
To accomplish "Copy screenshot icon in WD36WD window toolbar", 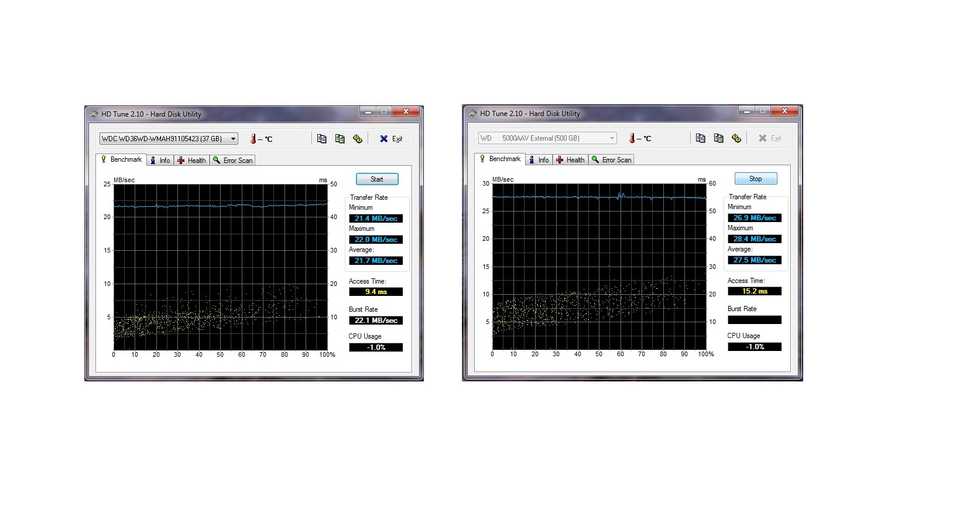I will (340, 139).
